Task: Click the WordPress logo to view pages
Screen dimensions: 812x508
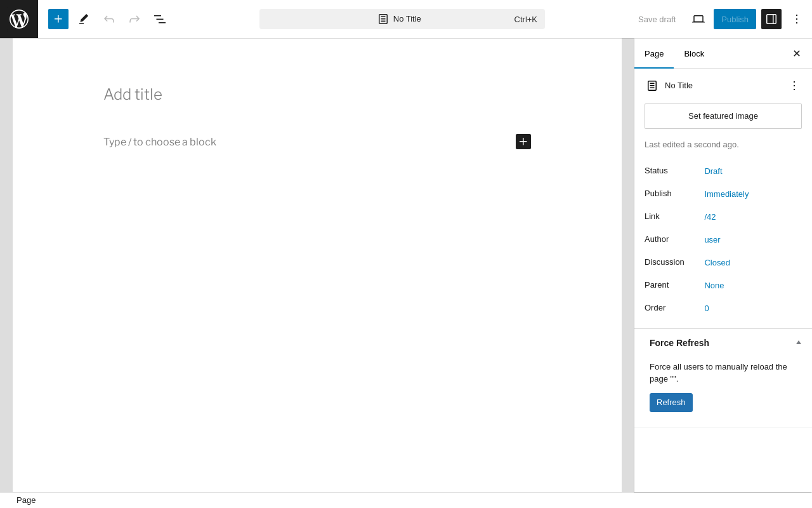Action: click(19, 19)
